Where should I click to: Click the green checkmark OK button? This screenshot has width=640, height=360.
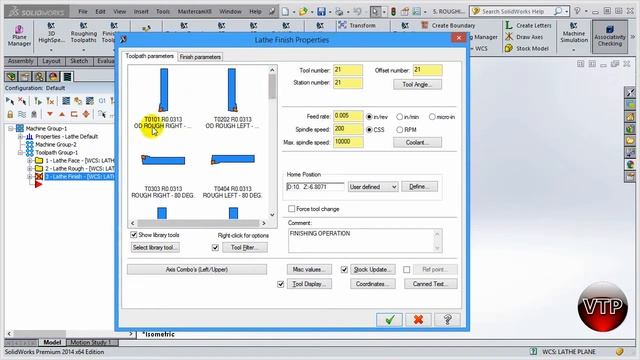[389, 320]
